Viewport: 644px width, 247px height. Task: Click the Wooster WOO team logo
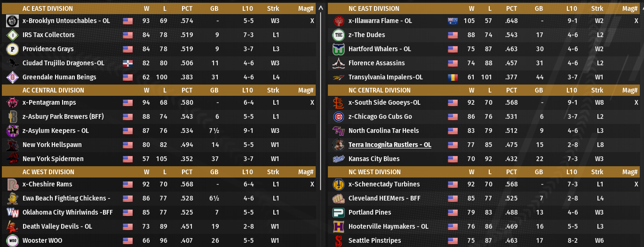12,240
